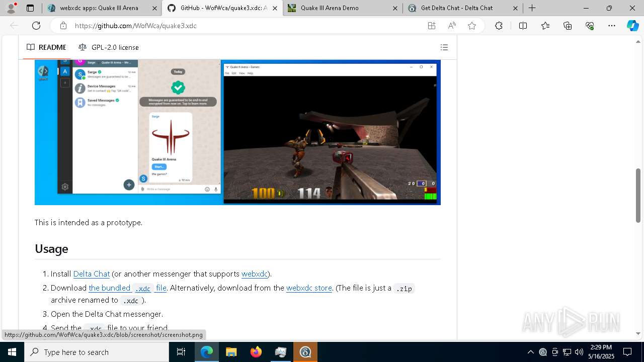Close the GitHub WofWca/quake3.xdc tab
The width and height of the screenshot is (644, 362).
pos(275,8)
